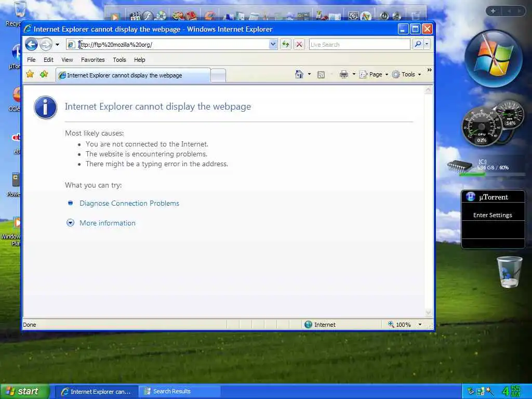Open the zoom level dropdown arrow
This screenshot has height=399, width=532.
(420, 325)
